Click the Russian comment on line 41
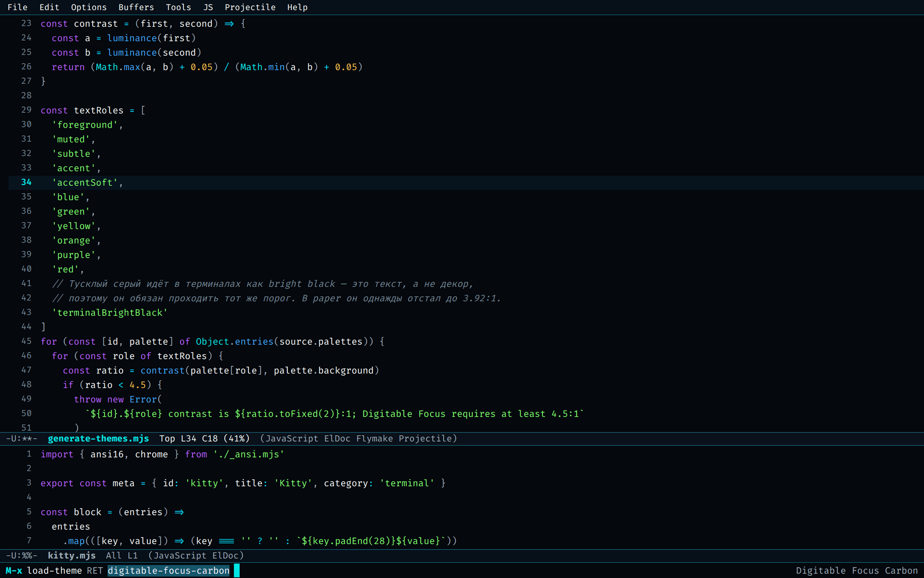924x578 pixels. click(x=263, y=284)
